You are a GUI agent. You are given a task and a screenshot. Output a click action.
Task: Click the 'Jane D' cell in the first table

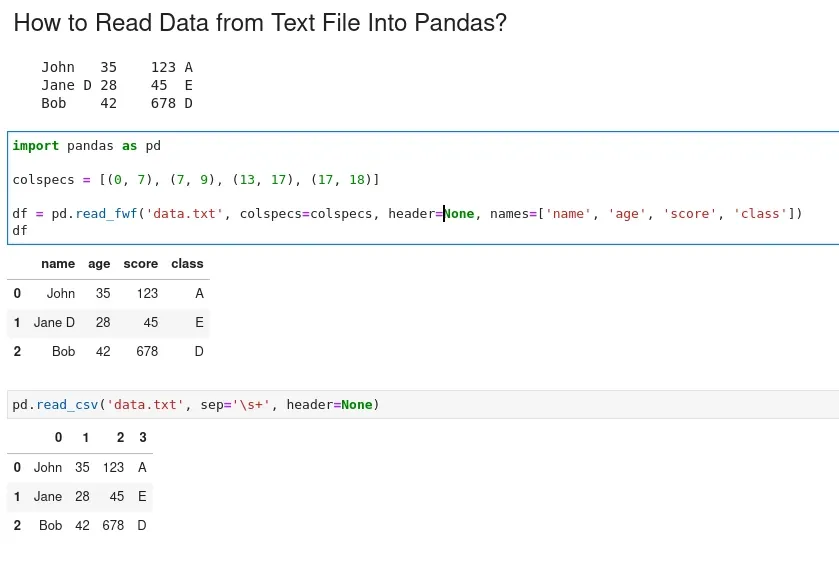pos(54,322)
